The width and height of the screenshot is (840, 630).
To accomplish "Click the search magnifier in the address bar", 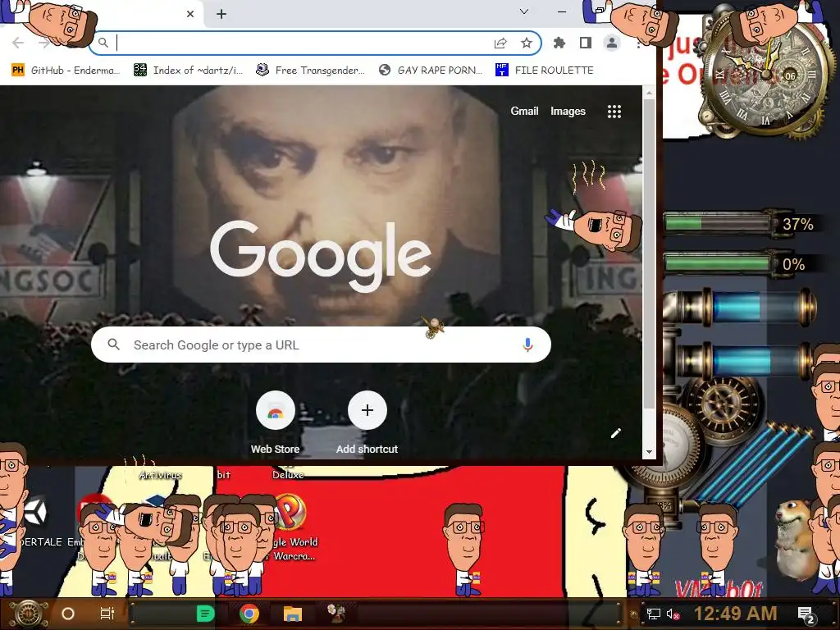I will click(103, 43).
